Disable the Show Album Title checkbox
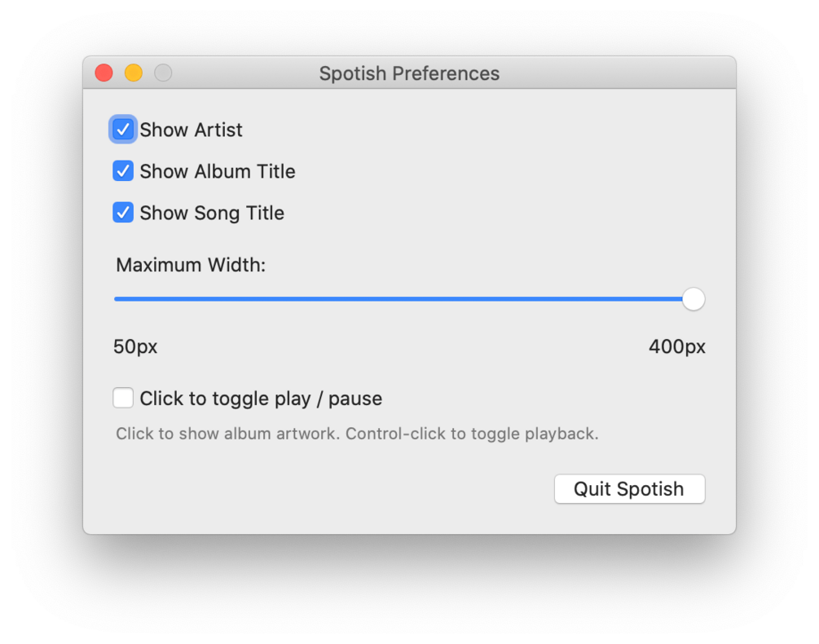Viewport: 819px width, 644px height. point(123,171)
